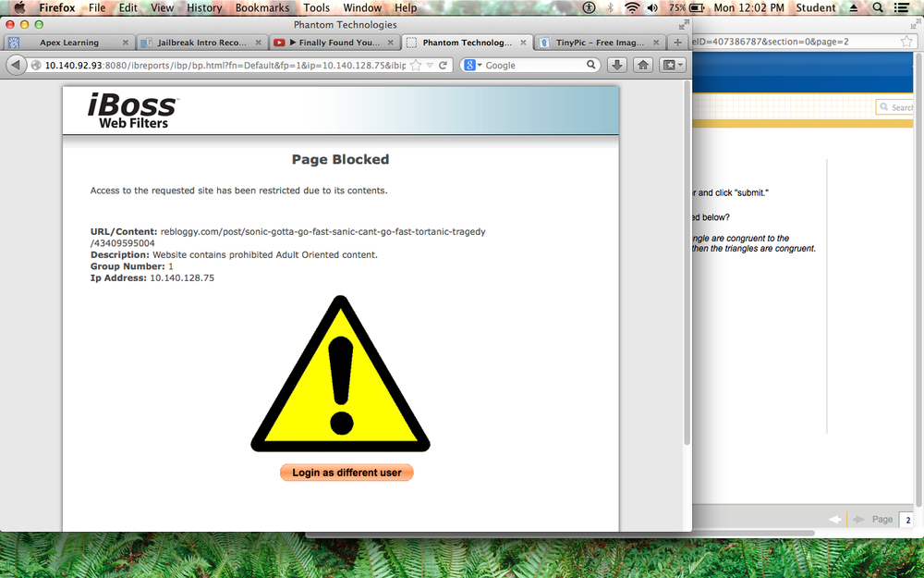Screen dimensions: 924x578
Task: Go back with the back arrow button
Action: [x=16, y=65]
